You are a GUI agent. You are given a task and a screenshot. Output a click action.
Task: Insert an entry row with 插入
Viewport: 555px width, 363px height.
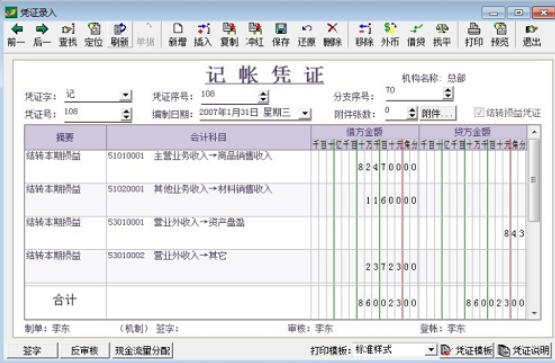(x=203, y=35)
